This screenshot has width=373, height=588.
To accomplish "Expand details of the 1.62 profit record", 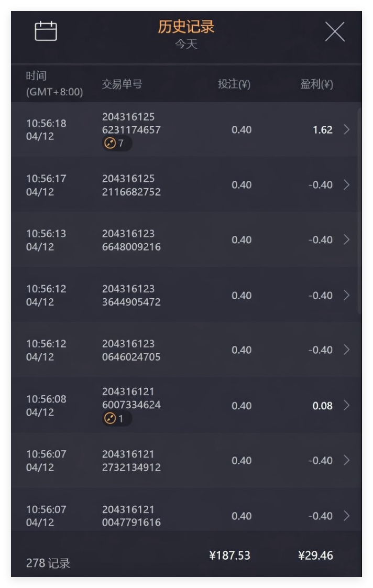I will 346,129.
